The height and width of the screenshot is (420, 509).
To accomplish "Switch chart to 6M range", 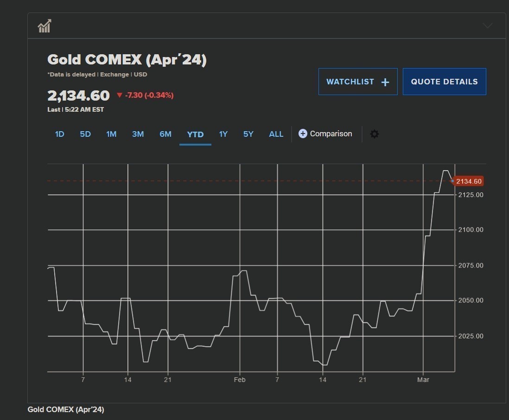I will (x=165, y=134).
